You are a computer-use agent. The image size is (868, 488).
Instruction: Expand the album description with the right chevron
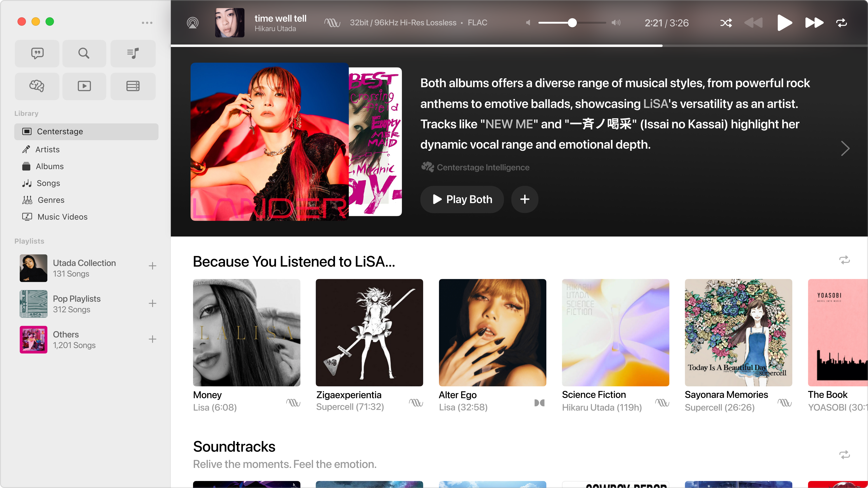coord(845,148)
